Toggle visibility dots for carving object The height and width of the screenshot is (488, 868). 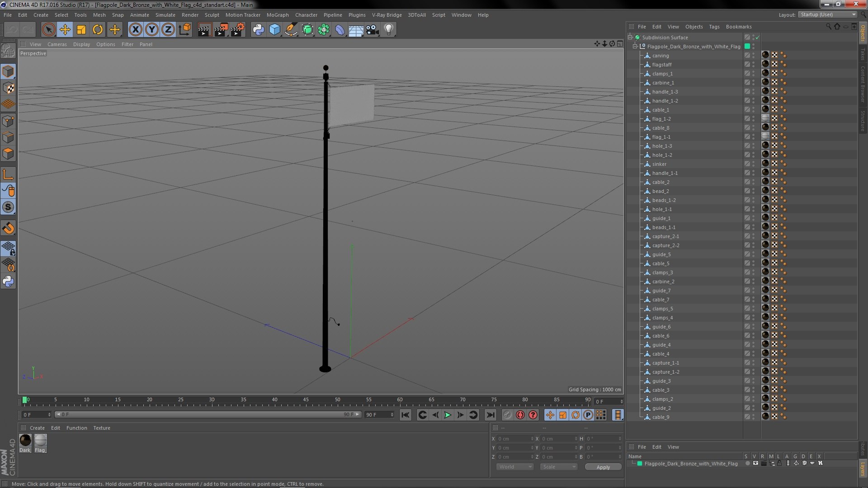pos(753,56)
